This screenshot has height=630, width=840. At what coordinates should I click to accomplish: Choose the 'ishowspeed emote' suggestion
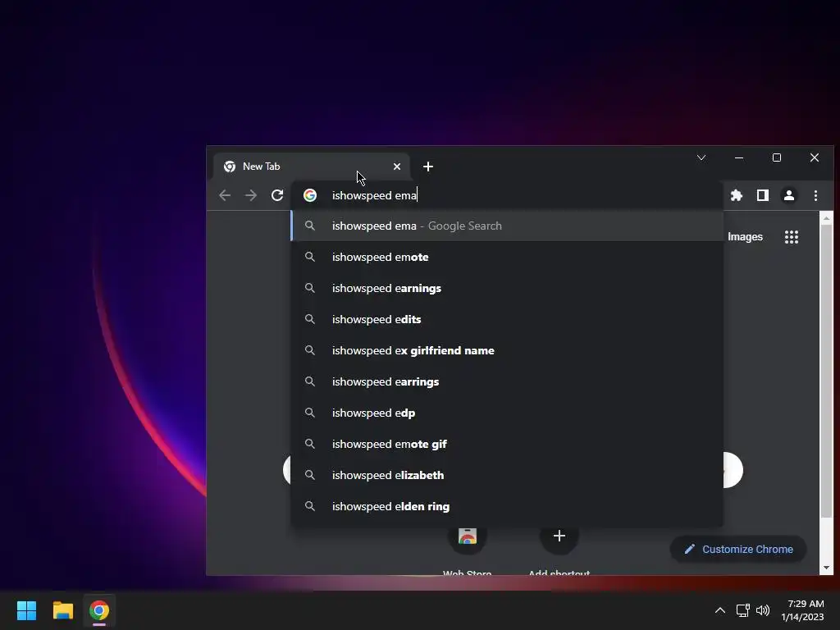(507, 257)
